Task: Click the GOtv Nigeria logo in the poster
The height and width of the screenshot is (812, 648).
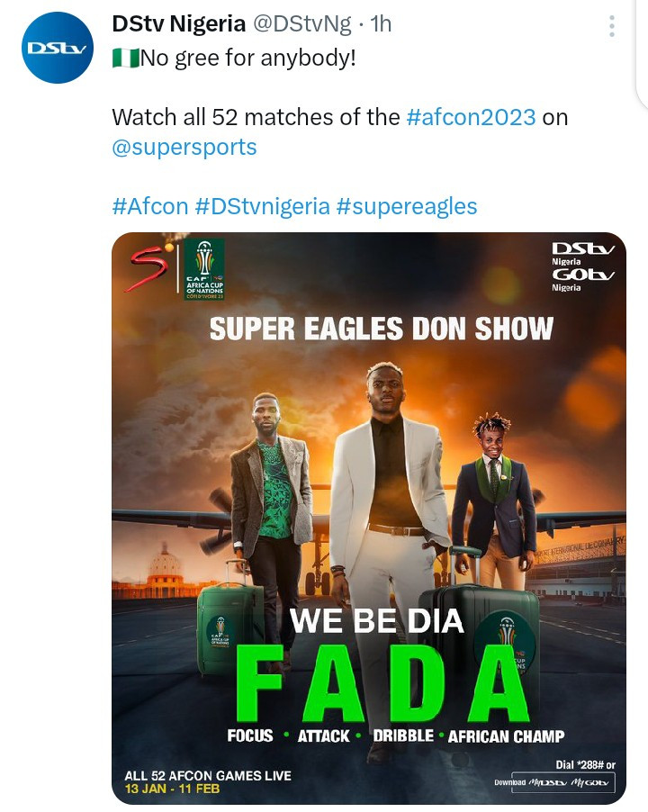Action: (582, 279)
